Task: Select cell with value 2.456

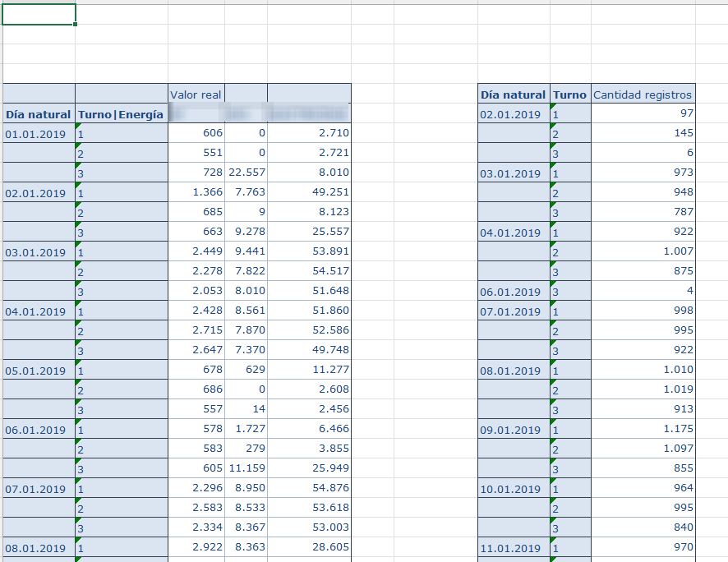Action: point(309,409)
